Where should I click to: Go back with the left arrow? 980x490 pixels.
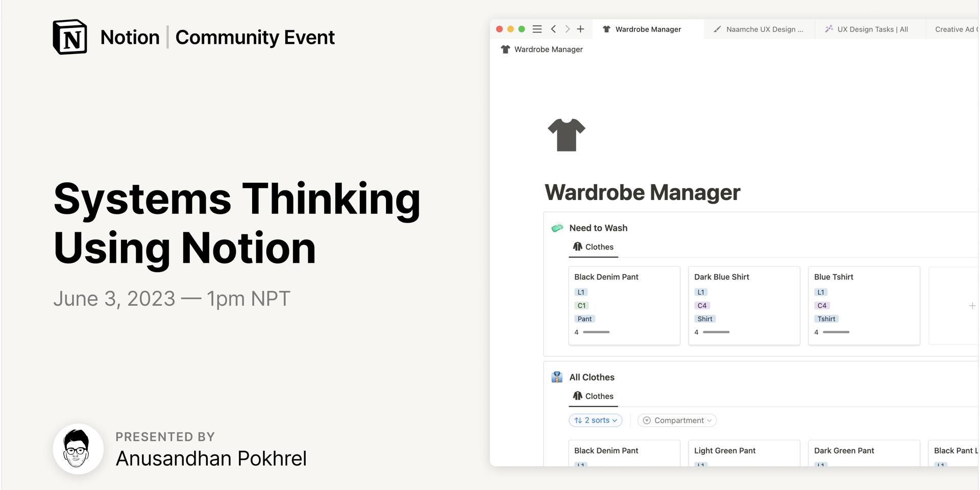(x=553, y=29)
